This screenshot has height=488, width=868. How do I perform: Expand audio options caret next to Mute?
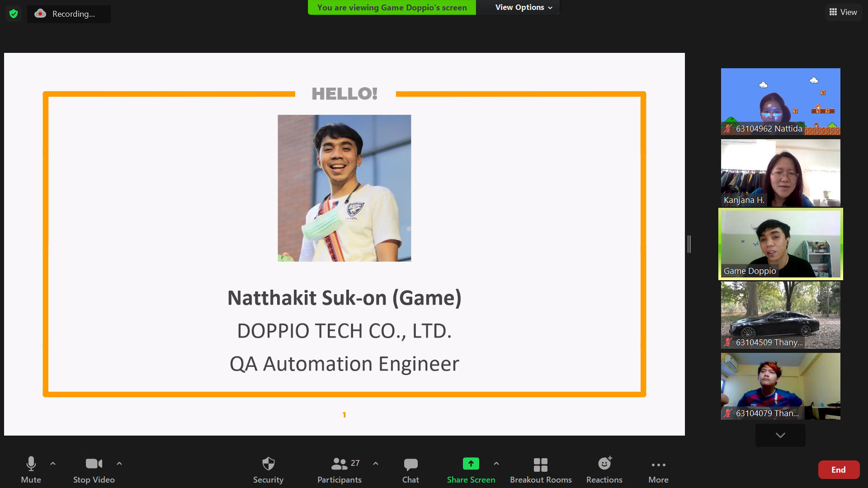click(53, 464)
